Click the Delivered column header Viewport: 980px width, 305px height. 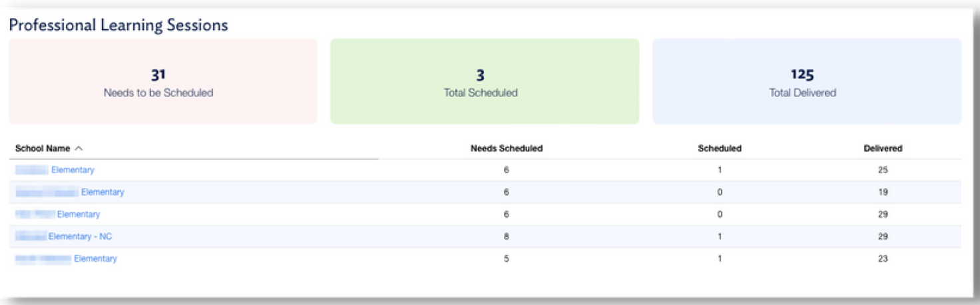883,149
